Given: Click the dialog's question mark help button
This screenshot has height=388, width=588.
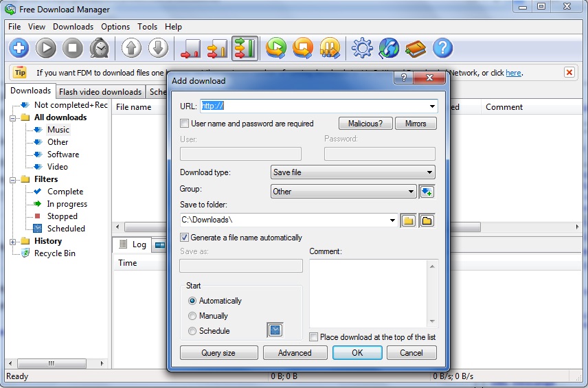Looking at the screenshot, I should click(403, 78).
